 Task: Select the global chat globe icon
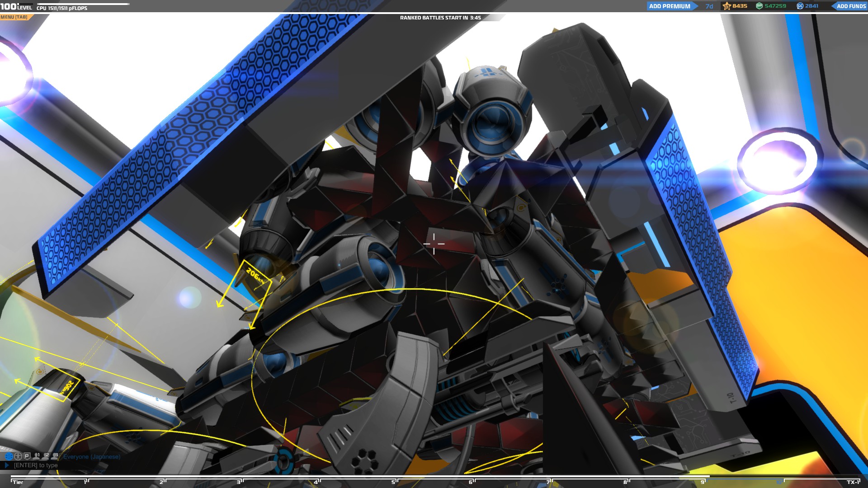coord(9,456)
